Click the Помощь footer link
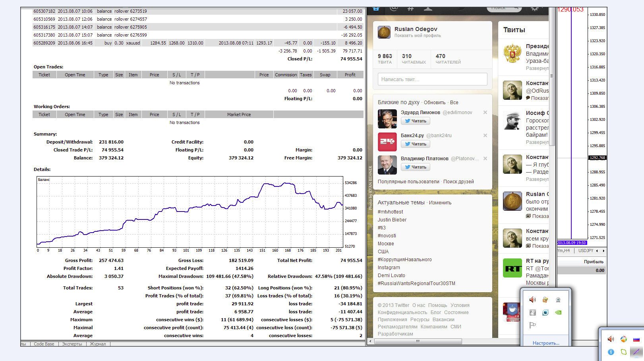The image size is (644, 361). [438, 305]
